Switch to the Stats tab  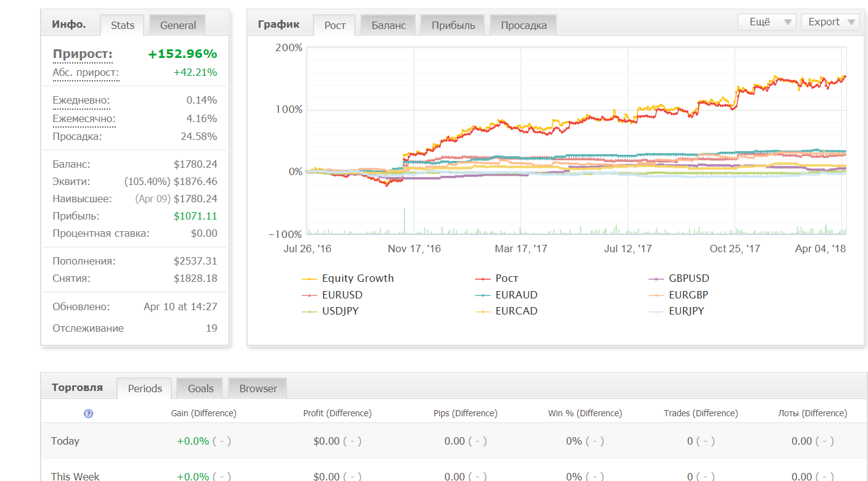click(123, 25)
